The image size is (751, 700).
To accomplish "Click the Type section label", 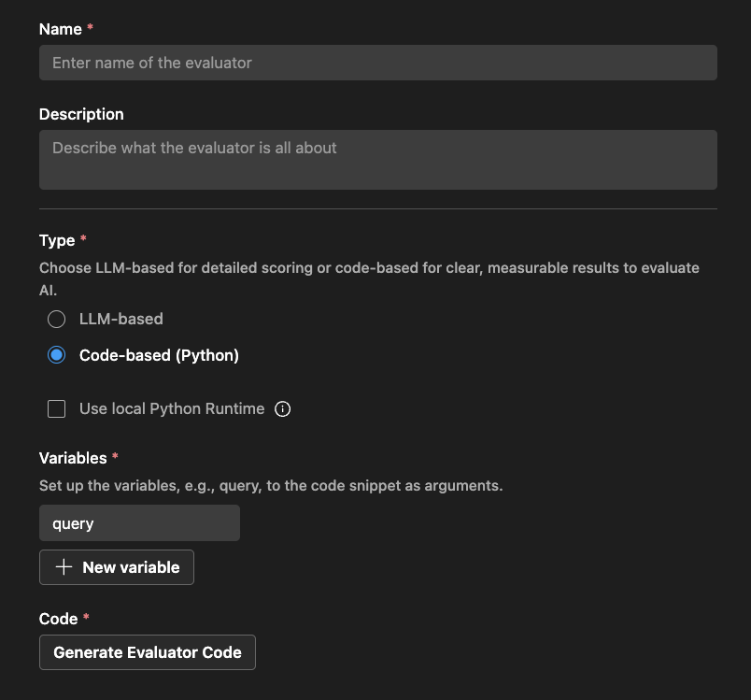I will [x=54, y=240].
